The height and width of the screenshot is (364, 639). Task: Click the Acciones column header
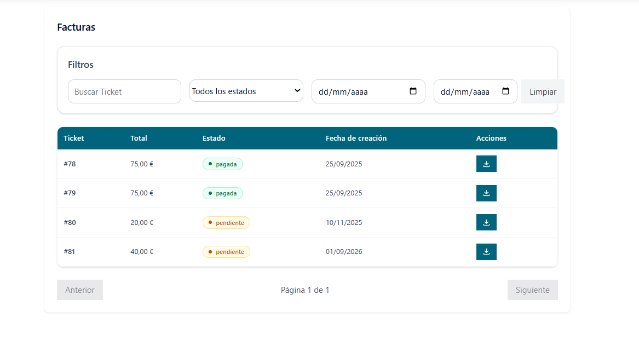point(492,138)
